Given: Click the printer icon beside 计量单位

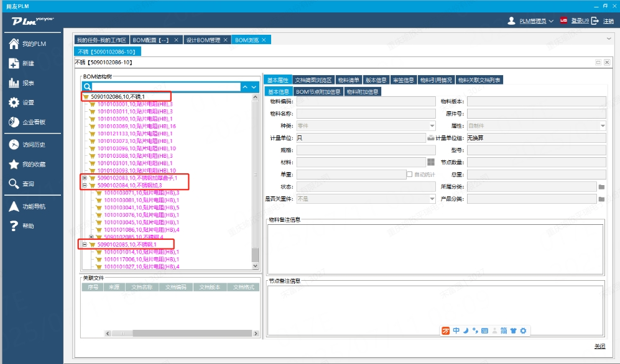Looking at the screenshot, I should tap(430, 138).
